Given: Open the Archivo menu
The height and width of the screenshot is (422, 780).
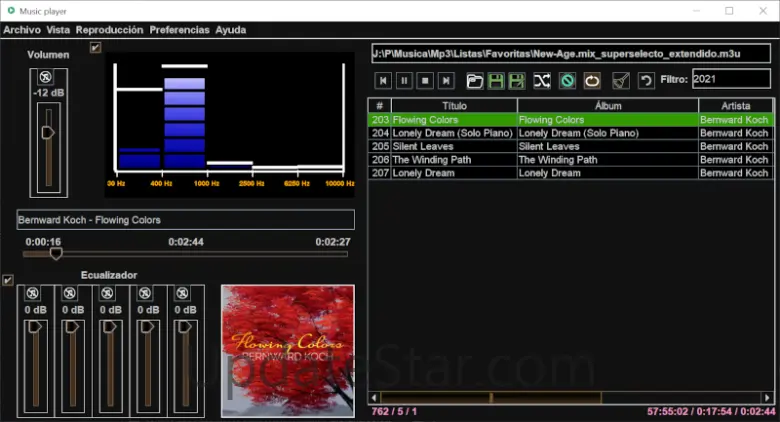Looking at the screenshot, I should pyautogui.click(x=22, y=30).
